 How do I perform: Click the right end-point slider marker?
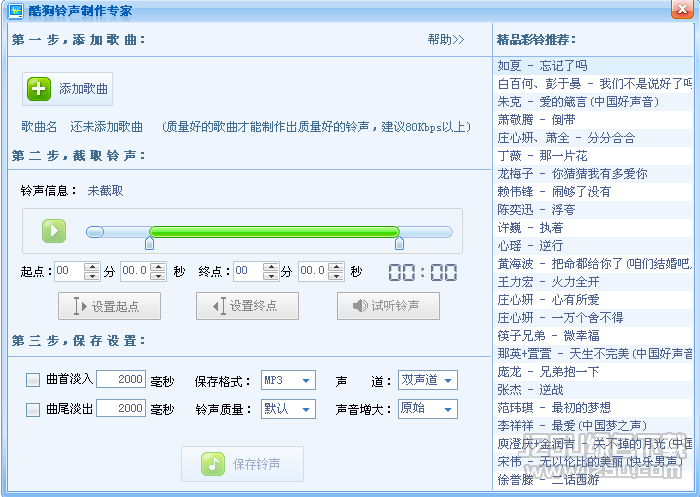click(400, 244)
